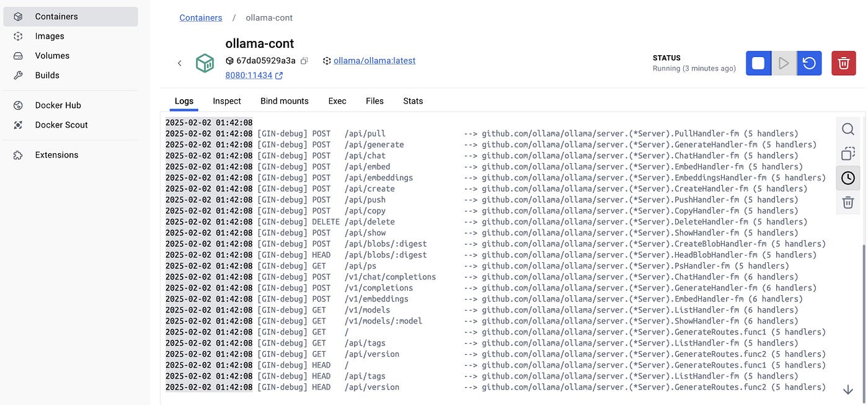Click the HeadBlobHandler-fm log text
This screenshot has height=405, width=868.
[x=715, y=255]
